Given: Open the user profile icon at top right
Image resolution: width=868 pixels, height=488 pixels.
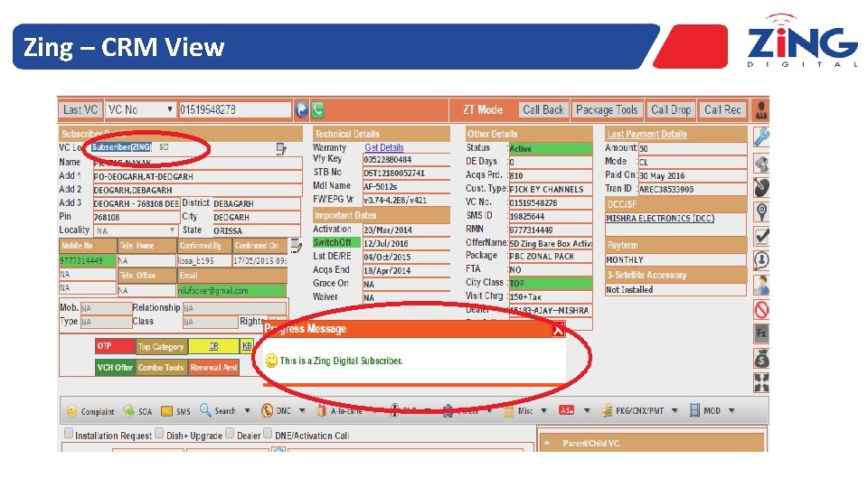Looking at the screenshot, I should 761,109.
